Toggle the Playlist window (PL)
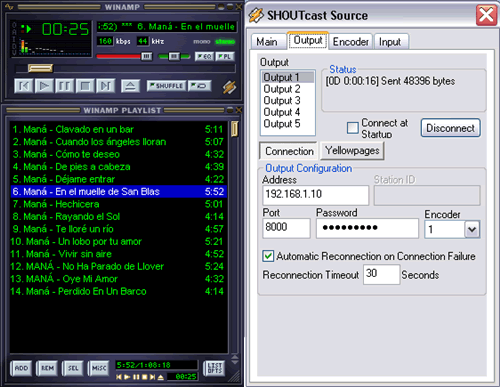The image size is (501, 387). click(x=225, y=57)
